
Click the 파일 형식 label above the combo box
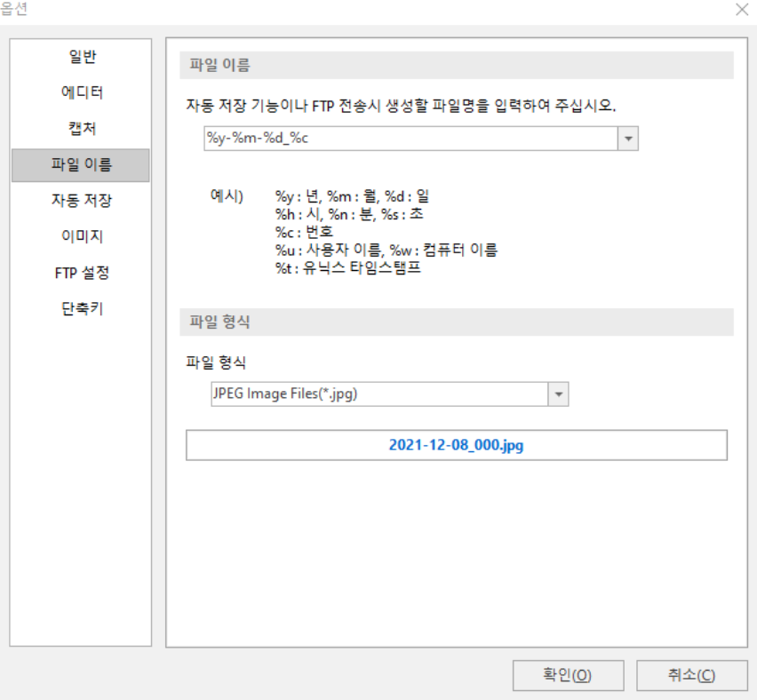(x=216, y=362)
